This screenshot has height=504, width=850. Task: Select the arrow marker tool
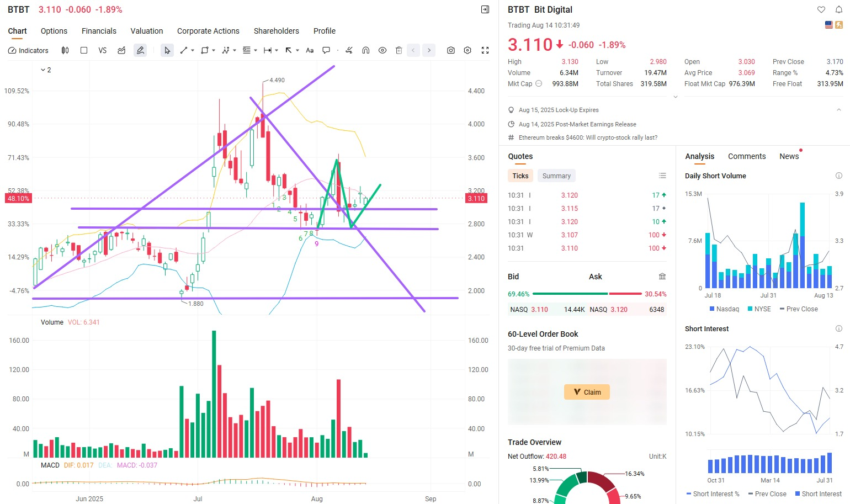tap(289, 50)
